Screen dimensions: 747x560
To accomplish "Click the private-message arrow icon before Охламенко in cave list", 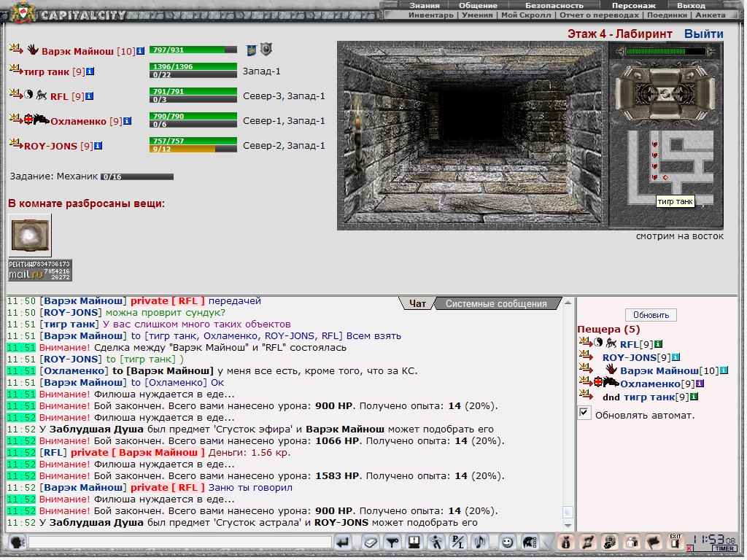I will click(585, 383).
